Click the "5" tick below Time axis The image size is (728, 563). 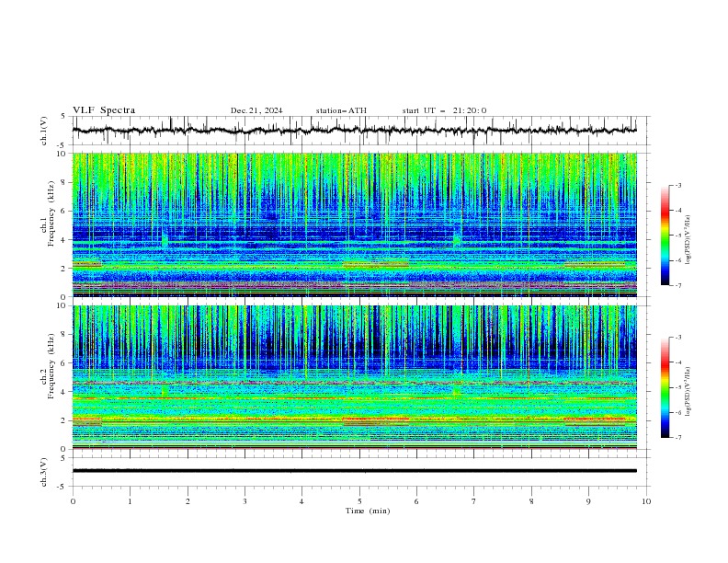pyautogui.click(x=359, y=501)
